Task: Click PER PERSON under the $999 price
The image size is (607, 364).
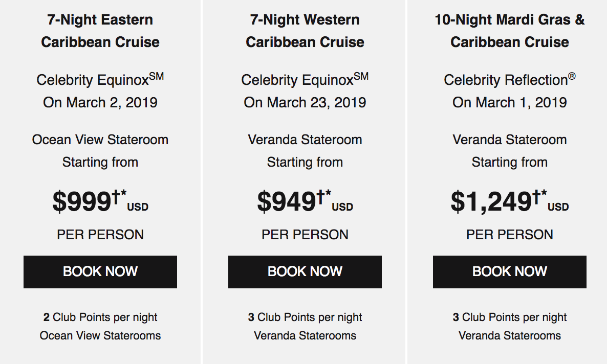Action: point(100,235)
